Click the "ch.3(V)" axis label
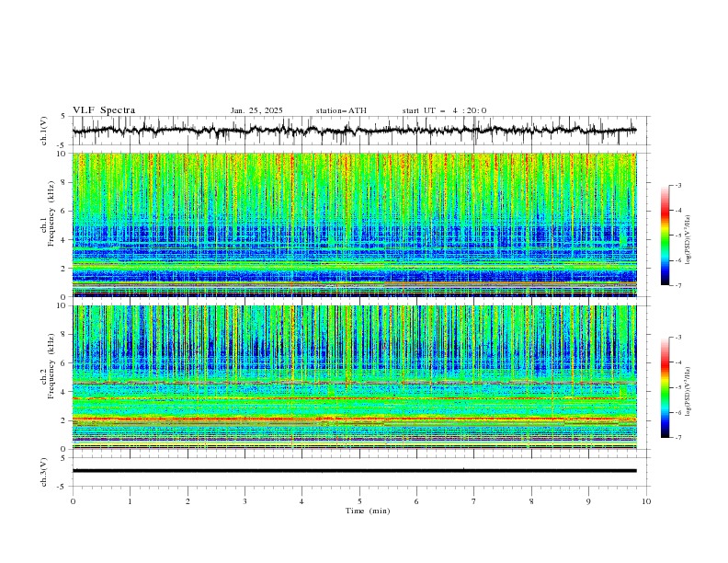The height and width of the screenshot is (563, 728). point(44,472)
